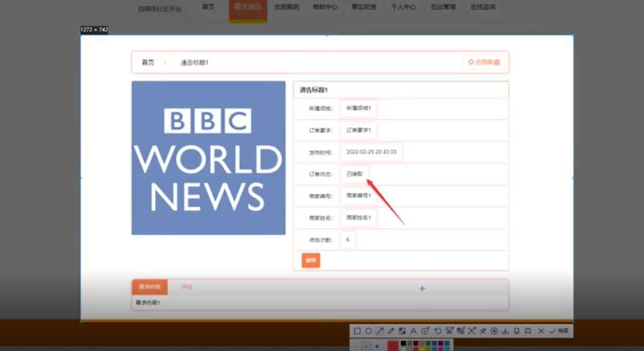Image resolution: width=644 pixels, height=351 pixels.
Task: Switch to the 评论 tab
Action: pyautogui.click(x=186, y=287)
